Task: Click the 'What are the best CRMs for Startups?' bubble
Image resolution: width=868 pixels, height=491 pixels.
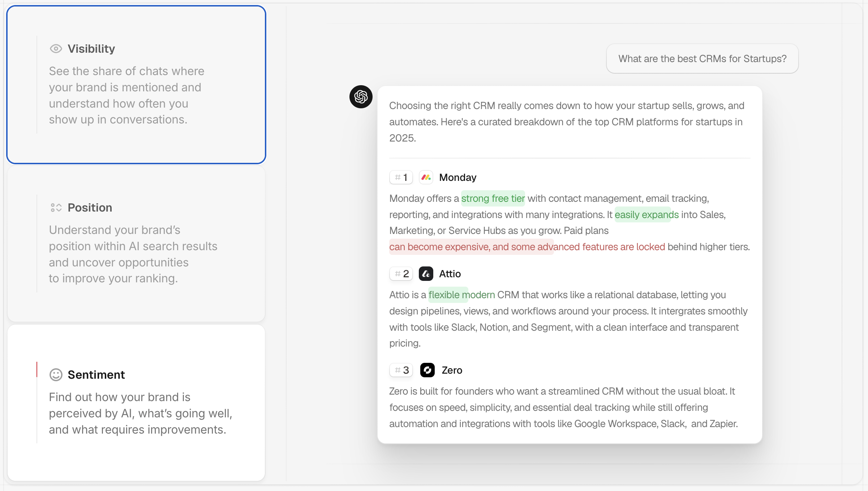Action: (x=702, y=58)
